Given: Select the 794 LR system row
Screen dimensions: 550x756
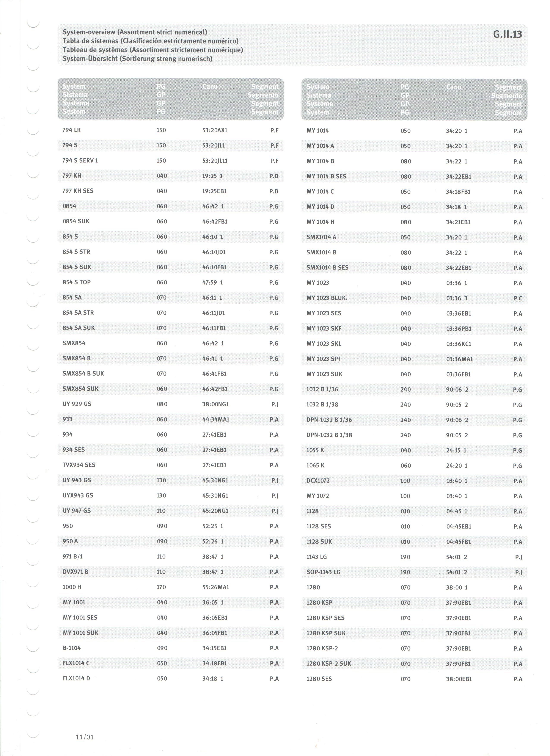Looking at the screenshot, I should 170,130.
